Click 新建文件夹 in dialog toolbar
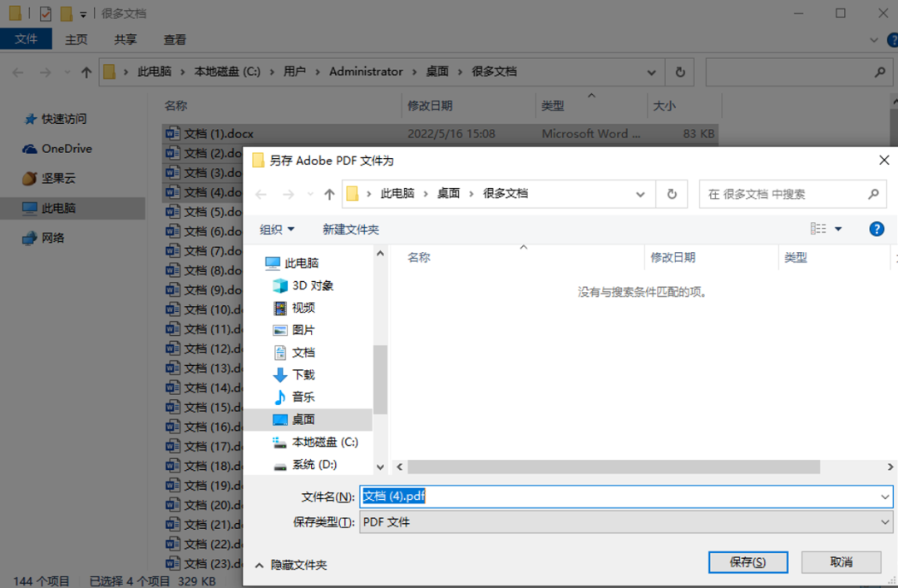Image resolution: width=898 pixels, height=588 pixels. point(351,230)
